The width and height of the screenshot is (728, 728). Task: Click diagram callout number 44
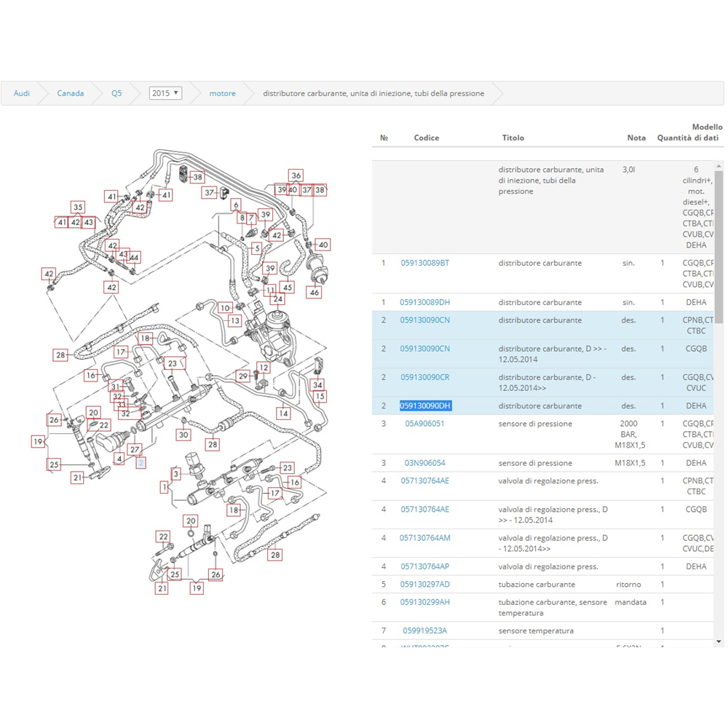[x=134, y=257]
